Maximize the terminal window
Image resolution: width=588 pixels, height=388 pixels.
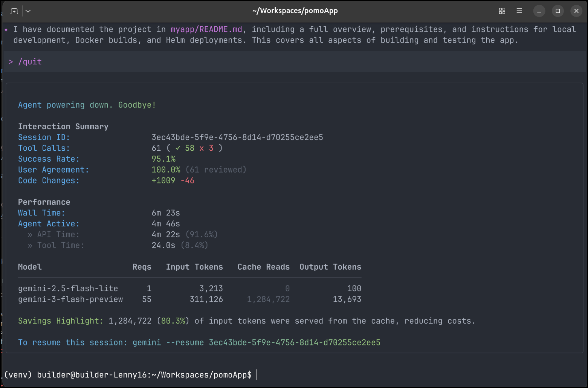coord(558,11)
